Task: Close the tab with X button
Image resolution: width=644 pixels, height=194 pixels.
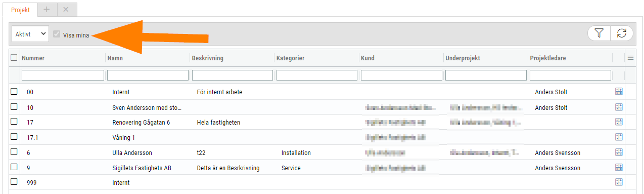Action: pos(66,10)
